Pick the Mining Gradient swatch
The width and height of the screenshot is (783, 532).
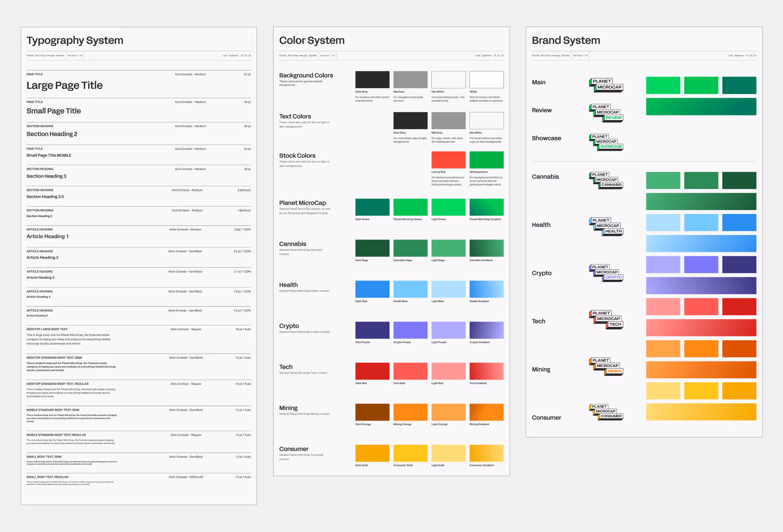[x=487, y=412]
